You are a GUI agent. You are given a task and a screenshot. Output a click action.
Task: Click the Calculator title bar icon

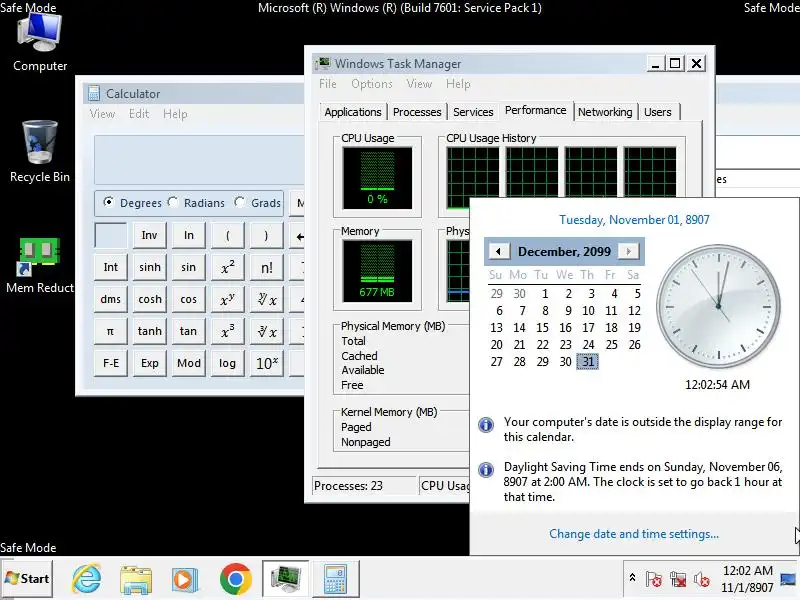click(93, 93)
